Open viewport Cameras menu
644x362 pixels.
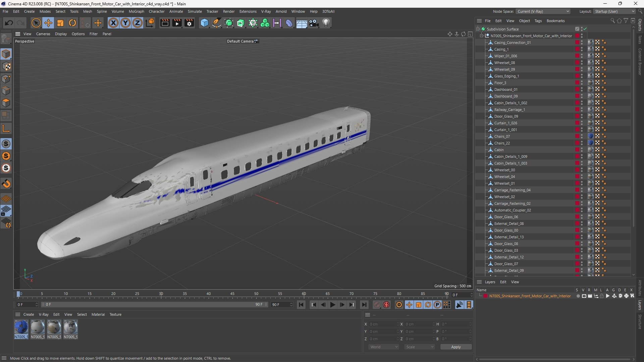click(43, 34)
